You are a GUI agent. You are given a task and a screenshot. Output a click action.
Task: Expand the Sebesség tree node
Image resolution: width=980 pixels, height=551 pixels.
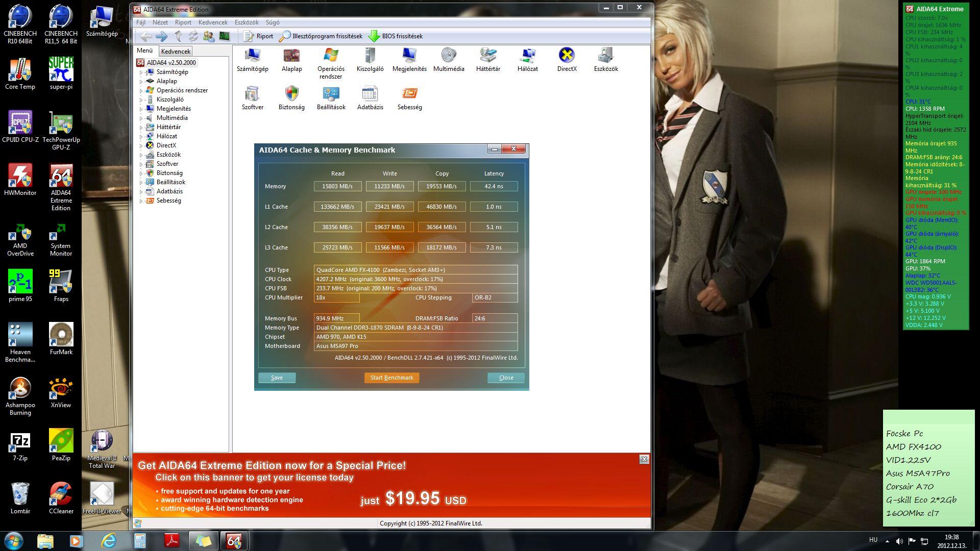141,201
